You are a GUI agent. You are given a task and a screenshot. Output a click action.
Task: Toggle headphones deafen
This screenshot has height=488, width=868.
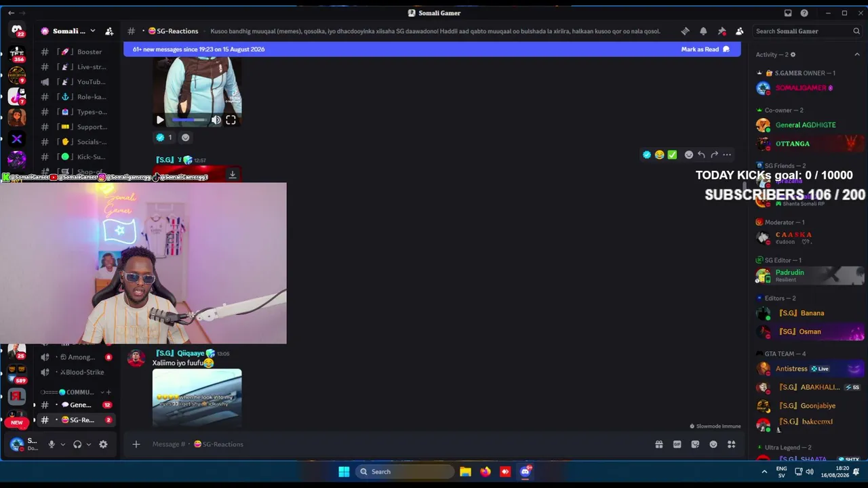point(77,444)
